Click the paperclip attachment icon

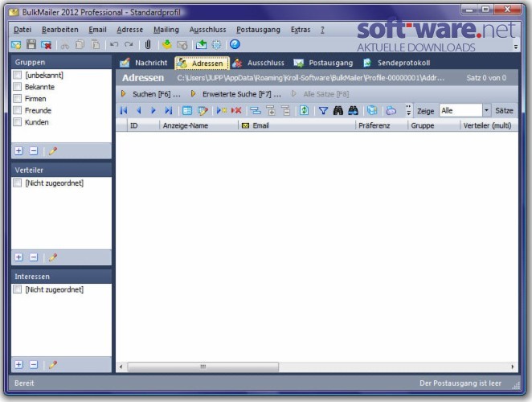148,44
